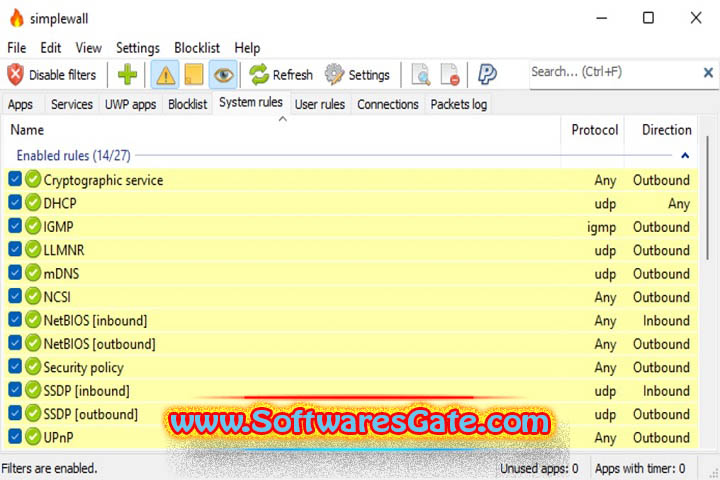This screenshot has height=480, width=720.
Task: Click the green status icon for Cryptographic service
Action: pos(33,179)
